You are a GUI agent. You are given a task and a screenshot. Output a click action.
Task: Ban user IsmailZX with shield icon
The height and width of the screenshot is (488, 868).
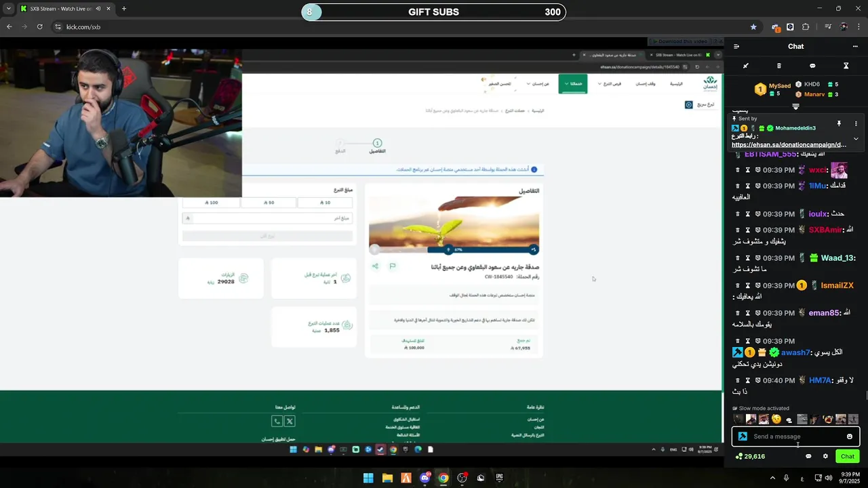click(x=757, y=286)
